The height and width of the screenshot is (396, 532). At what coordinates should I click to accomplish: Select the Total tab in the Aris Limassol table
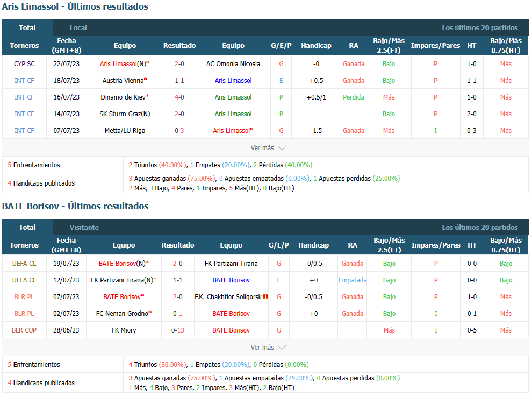pos(27,27)
